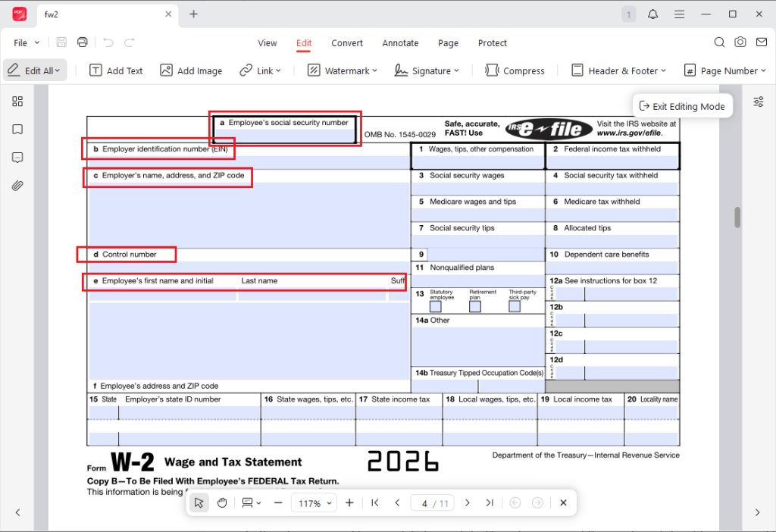The height and width of the screenshot is (532, 776).
Task: Click the Add Text button
Action: [116, 70]
